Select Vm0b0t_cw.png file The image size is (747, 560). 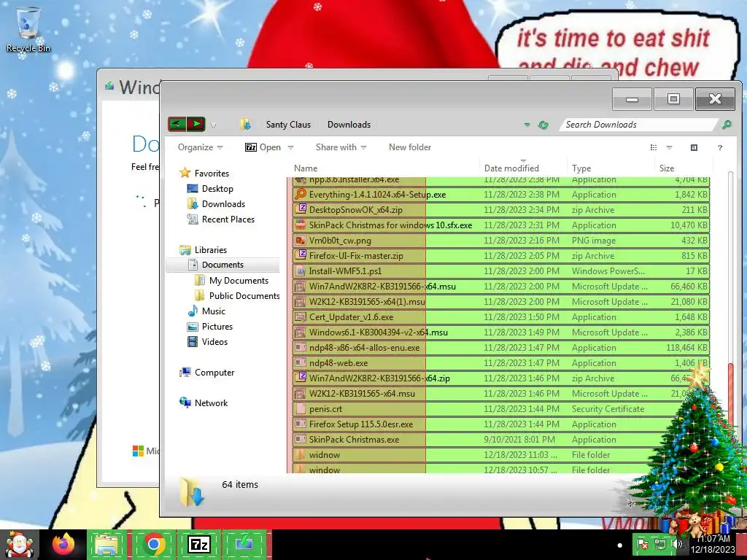point(500,241)
